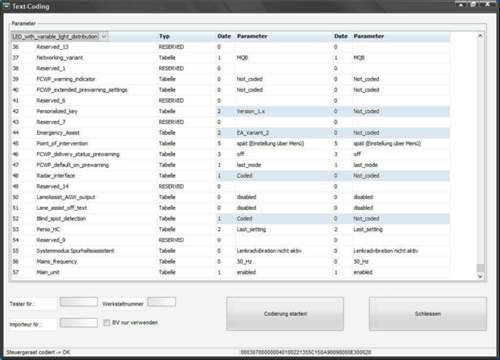Image resolution: width=500 pixels, height=360 pixels.
Task: Select the Personalized_key row
Action: tap(230, 111)
